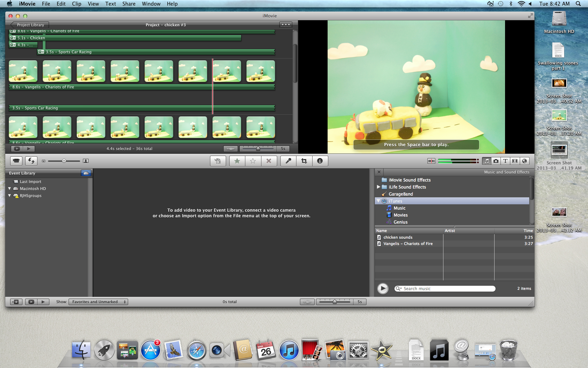Adjust event clip size slider
This screenshot has height=368, width=588.
coord(64,161)
